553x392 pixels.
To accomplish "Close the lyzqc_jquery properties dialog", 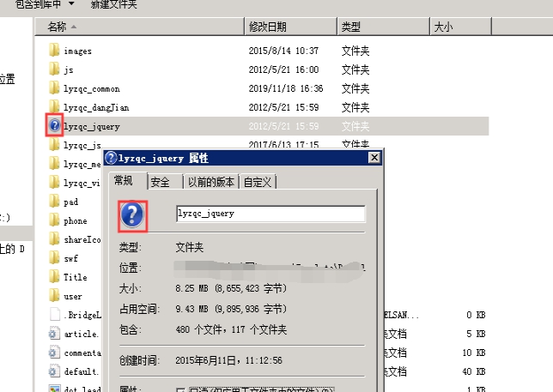I will click(374, 159).
